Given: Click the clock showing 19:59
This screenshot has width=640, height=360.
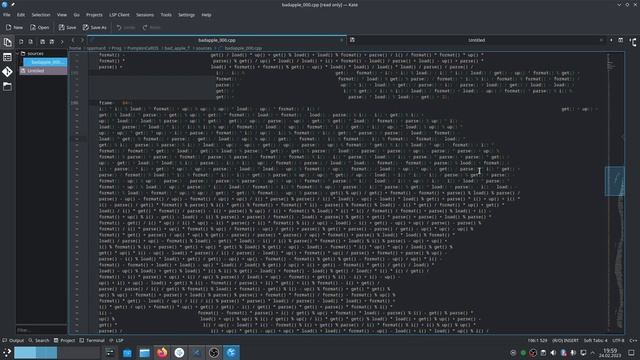Looking at the screenshot, I should [x=610, y=353].
